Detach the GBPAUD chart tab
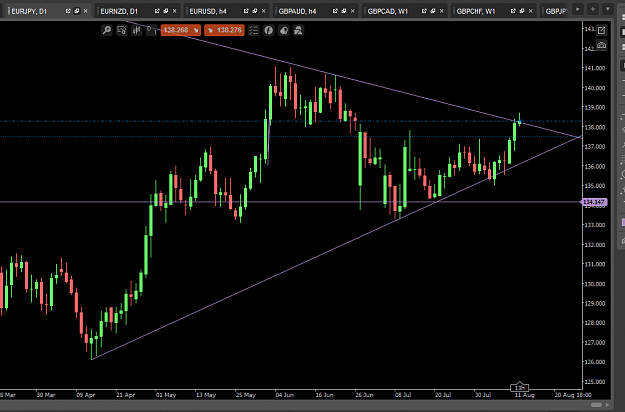Viewport: 625px width, 412px height. click(x=335, y=11)
